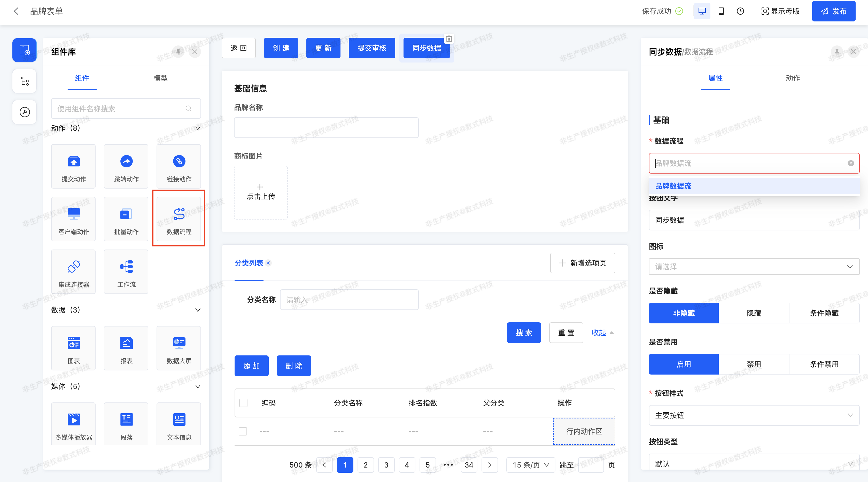Switch to mobile preview mode
This screenshot has height=482, width=868.
click(721, 11)
